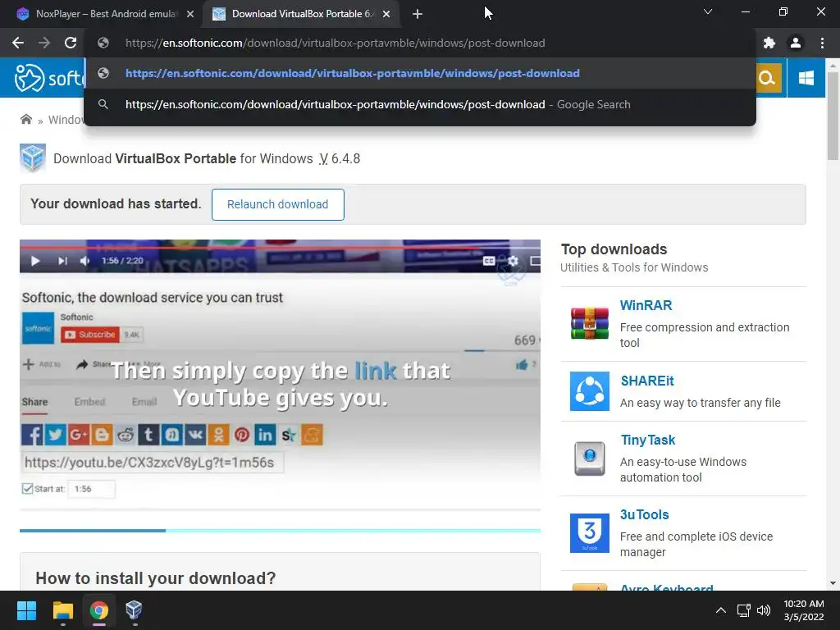Open Softonic search magnifier button

point(767,78)
